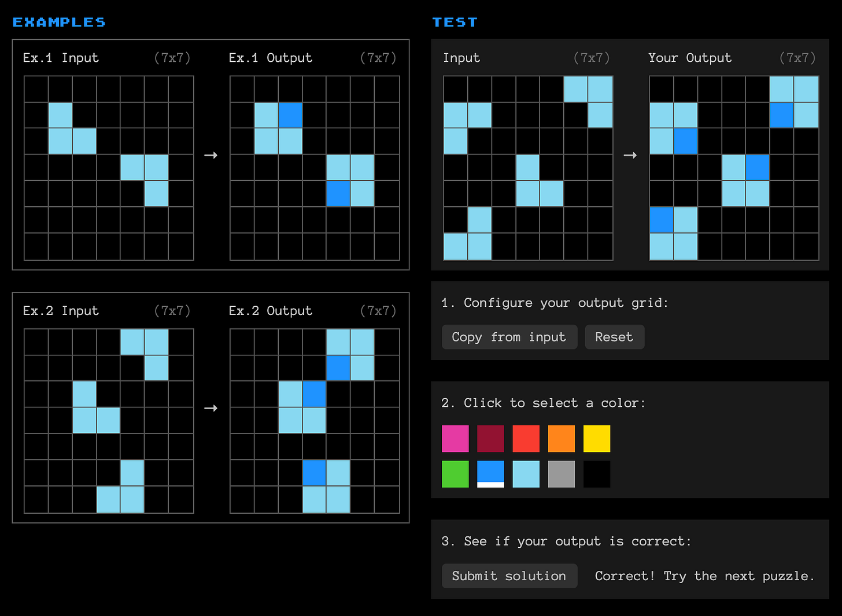842x616 pixels.
Task: Pick the green color swatch
Action: (455, 474)
